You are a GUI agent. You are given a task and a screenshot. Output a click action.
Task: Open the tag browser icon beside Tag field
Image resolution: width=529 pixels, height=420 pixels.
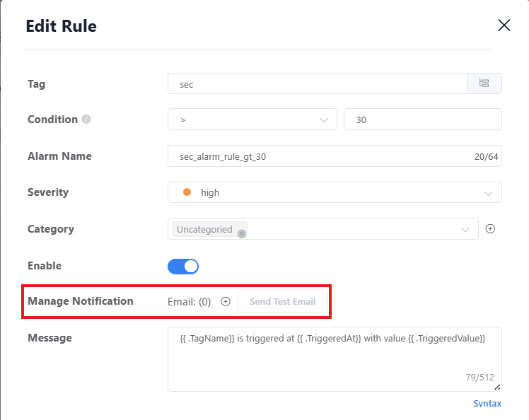coord(484,83)
